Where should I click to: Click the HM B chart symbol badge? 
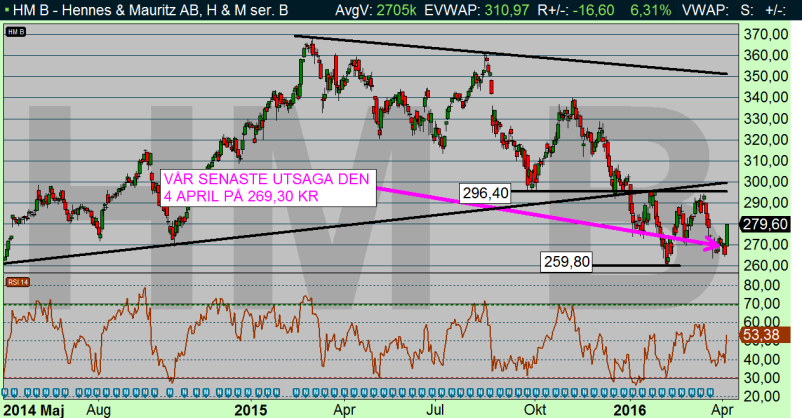click(x=15, y=32)
